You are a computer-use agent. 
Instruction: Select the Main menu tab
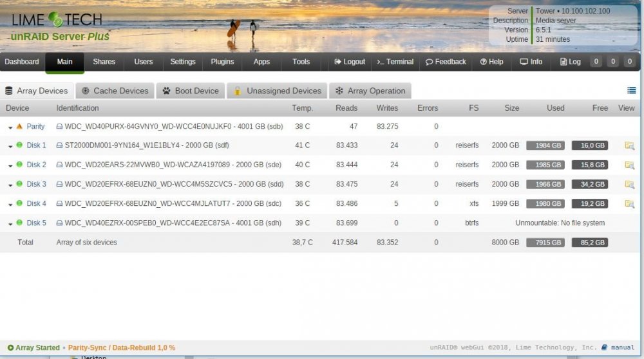(x=64, y=62)
